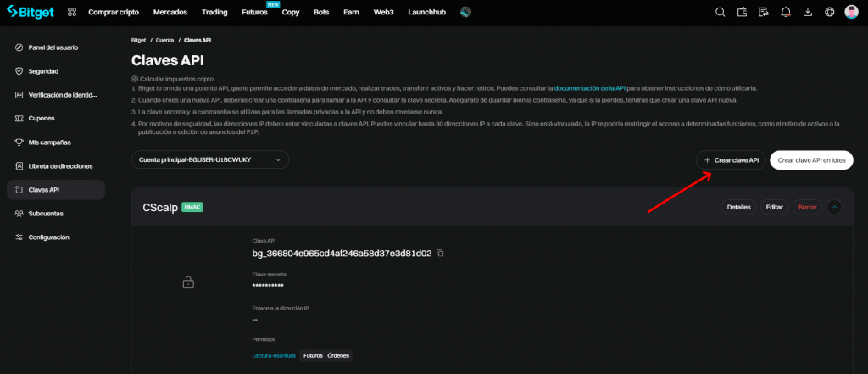Open Mercados menu
Viewport: 868px width, 374px height.
click(x=170, y=12)
